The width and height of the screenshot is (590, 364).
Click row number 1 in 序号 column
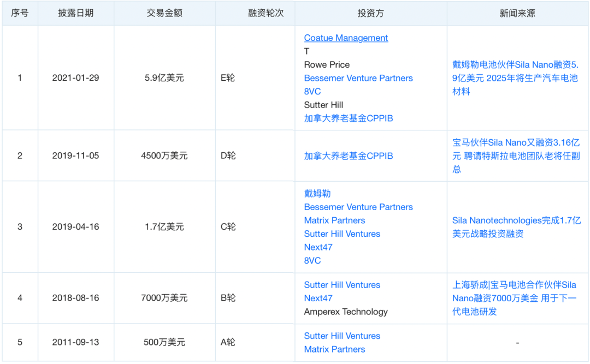pos(20,78)
